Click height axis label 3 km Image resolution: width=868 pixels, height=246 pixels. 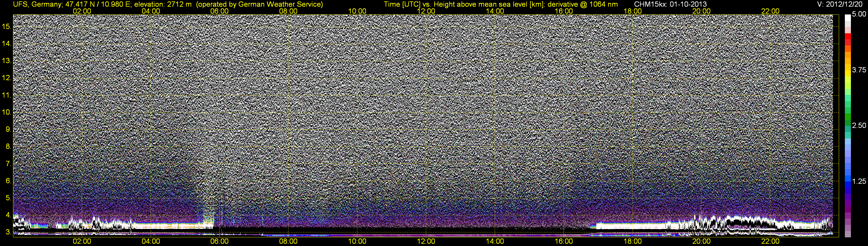(x=8, y=232)
